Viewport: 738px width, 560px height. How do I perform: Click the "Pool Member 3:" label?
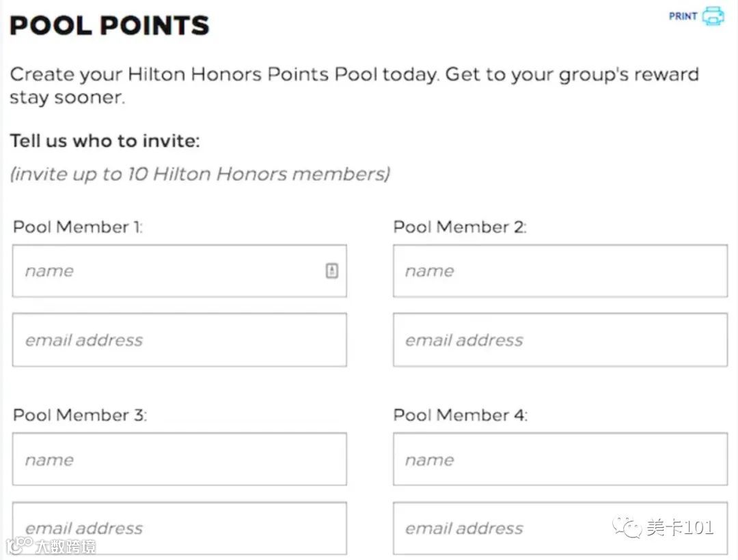79,415
